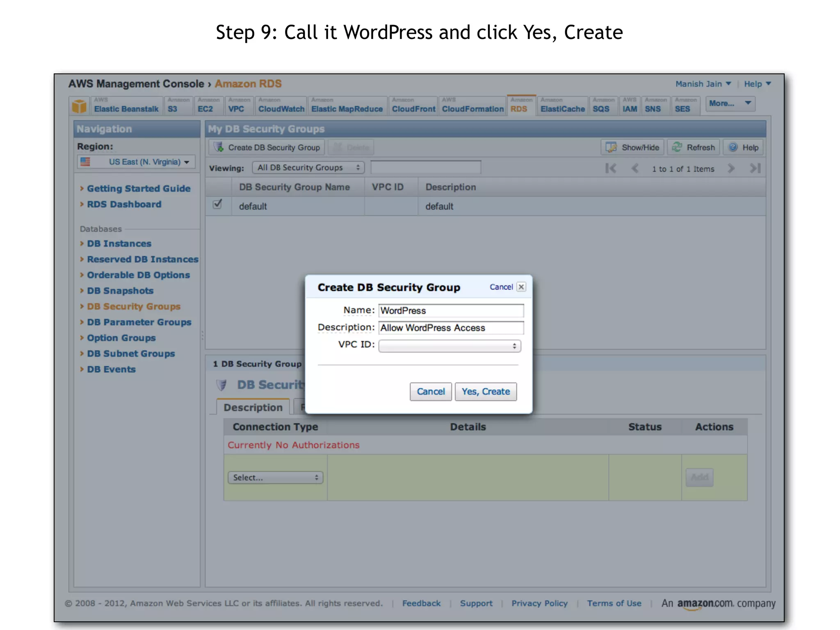840x630 pixels.
Task: Click the Cancel link in dialog header
Action: point(501,287)
